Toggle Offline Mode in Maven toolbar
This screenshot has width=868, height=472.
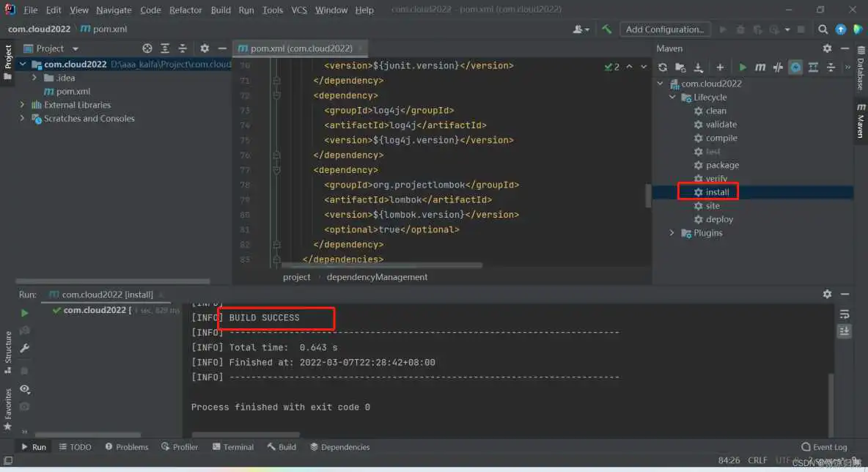(778, 67)
